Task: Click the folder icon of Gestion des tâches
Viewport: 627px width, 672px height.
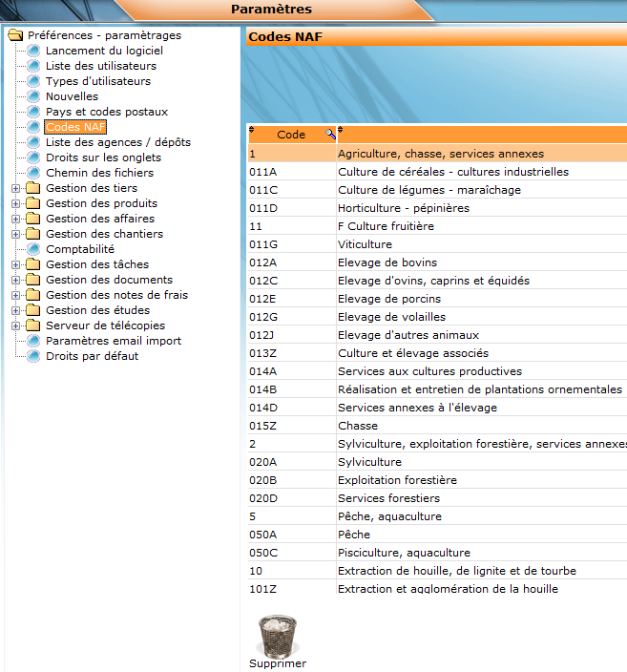Action: coord(33,264)
